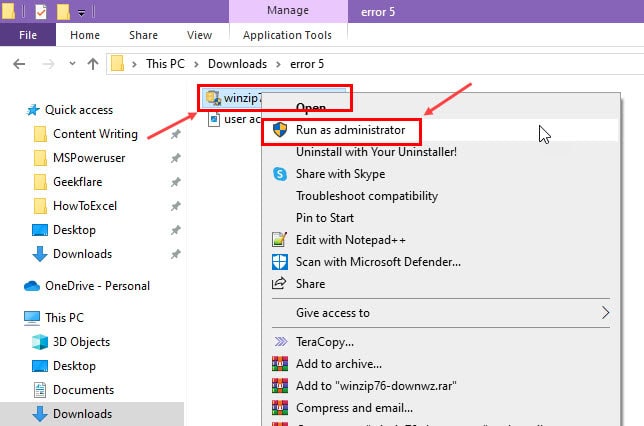This screenshot has width=644, height=426.
Task: Choose Pin to Start
Action: pyautogui.click(x=440, y=218)
